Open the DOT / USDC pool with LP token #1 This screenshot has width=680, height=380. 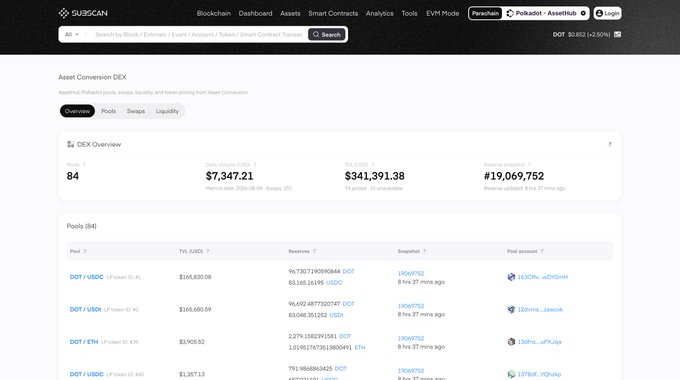tap(87, 277)
